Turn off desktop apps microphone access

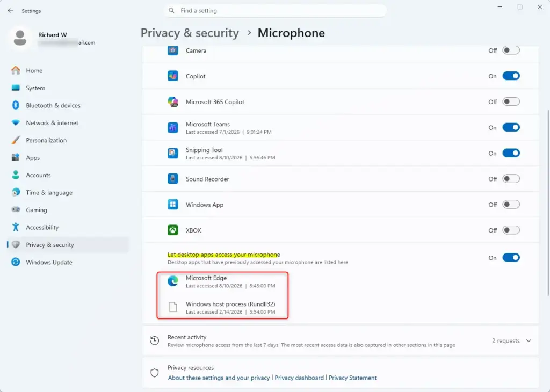[x=511, y=258]
